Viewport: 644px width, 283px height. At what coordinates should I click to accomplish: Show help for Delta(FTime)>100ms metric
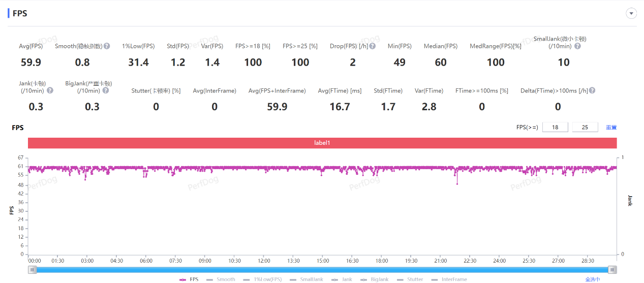[x=592, y=90]
